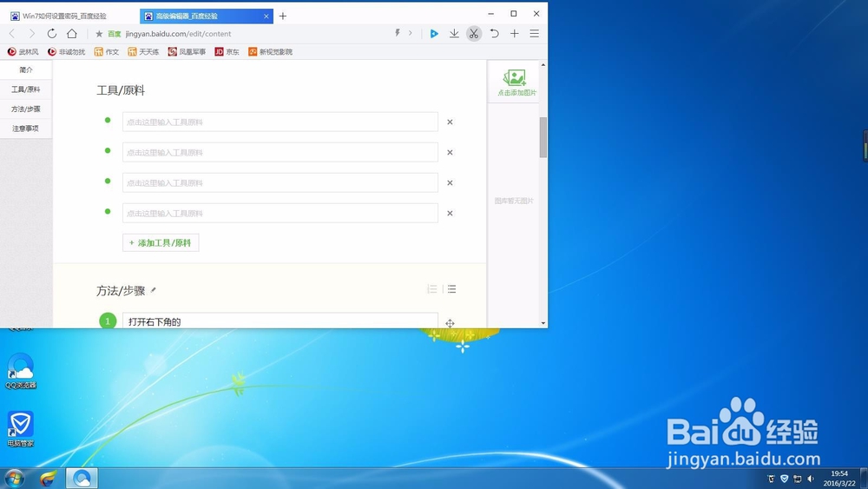
Task: Open the 京东 bookmark
Action: click(227, 51)
